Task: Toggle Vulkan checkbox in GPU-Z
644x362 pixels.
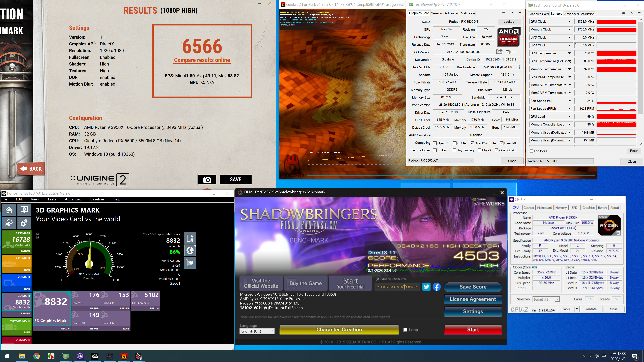Action: coord(435,150)
